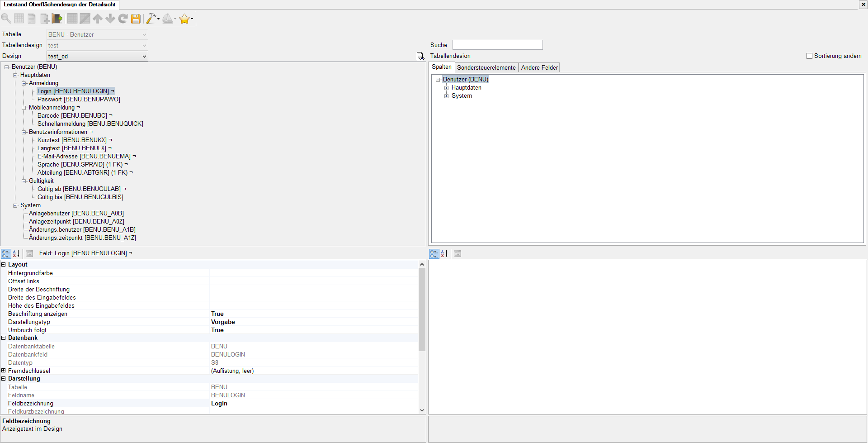Click the yellow star favorites icon
Viewport: 868px width, 443px height.
(x=184, y=19)
